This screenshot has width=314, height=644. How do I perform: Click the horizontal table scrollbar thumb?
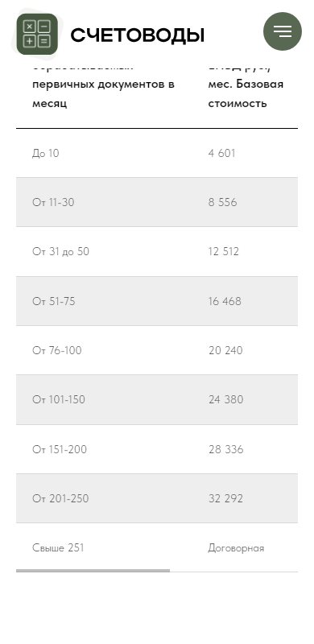point(93,571)
